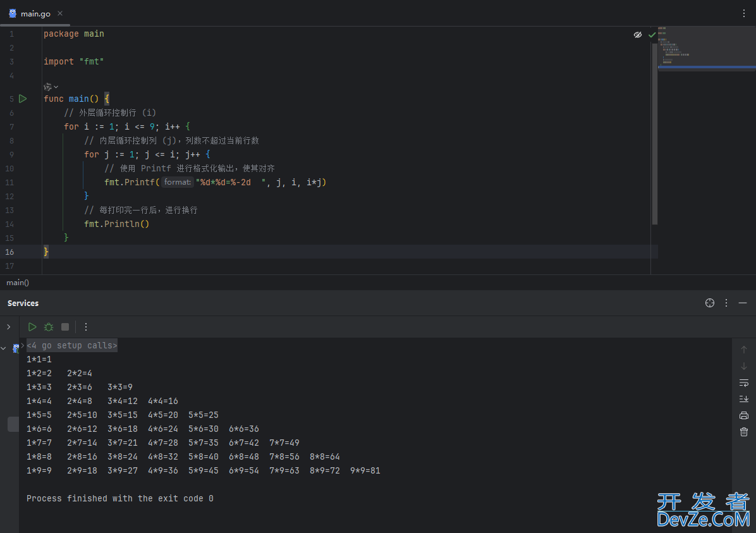Toggle the crossed-eye reader mode icon
The image size is (756, 533).
637,35
